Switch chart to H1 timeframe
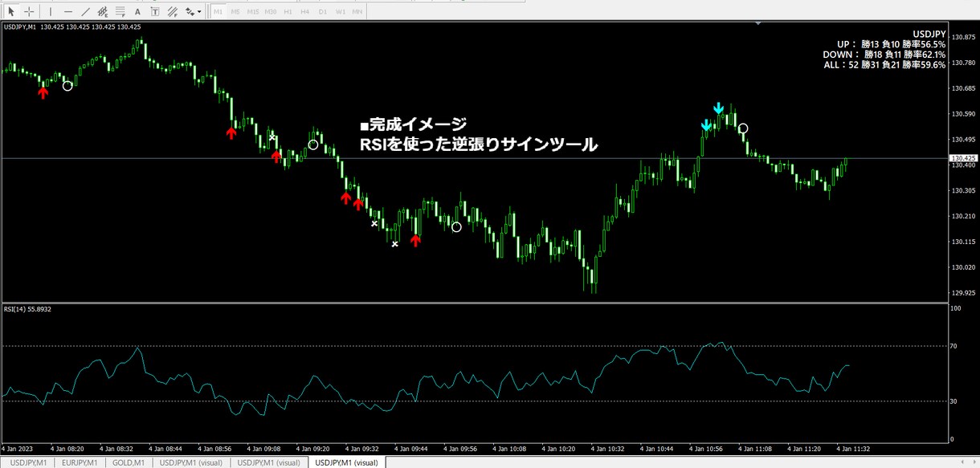This screenshot has width=980, height=468. [289, 12]
